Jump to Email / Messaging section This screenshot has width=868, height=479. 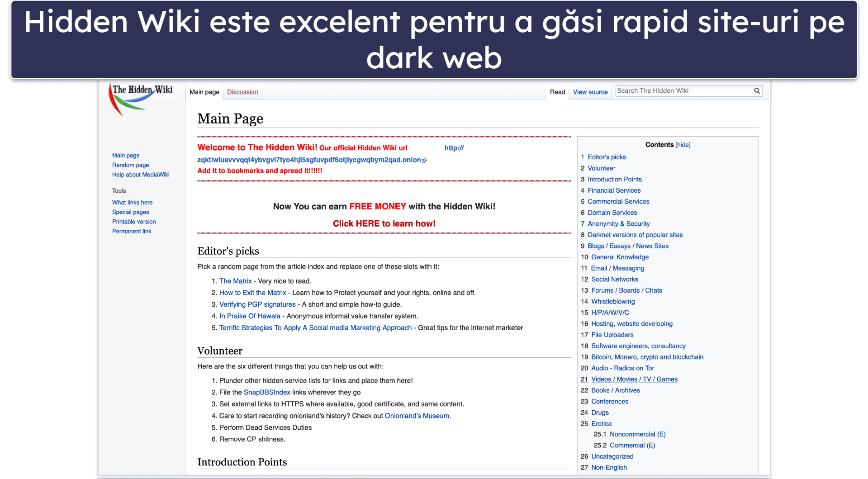(617, 268)
